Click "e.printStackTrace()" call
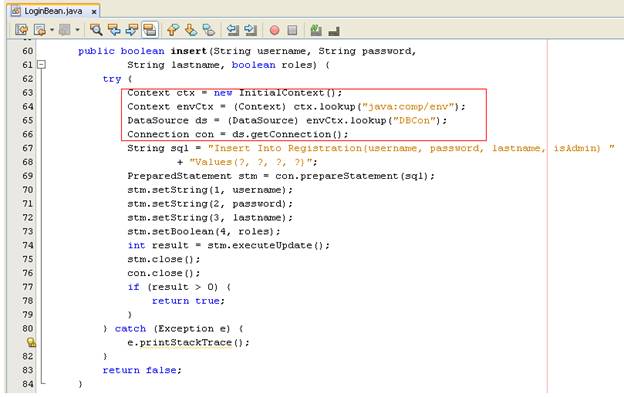The width and height of the screenshot is (624, 397). pyautogui.click(x=185, y=343)
